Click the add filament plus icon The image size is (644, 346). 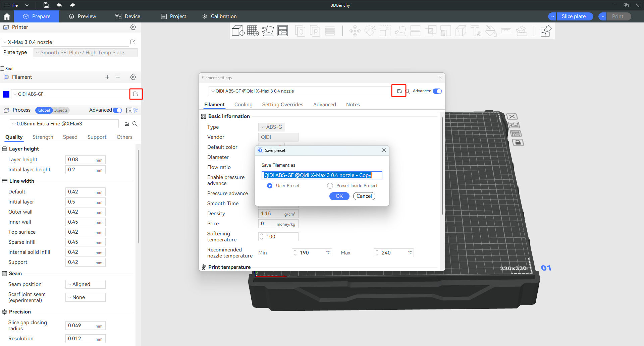click(107, 77)
